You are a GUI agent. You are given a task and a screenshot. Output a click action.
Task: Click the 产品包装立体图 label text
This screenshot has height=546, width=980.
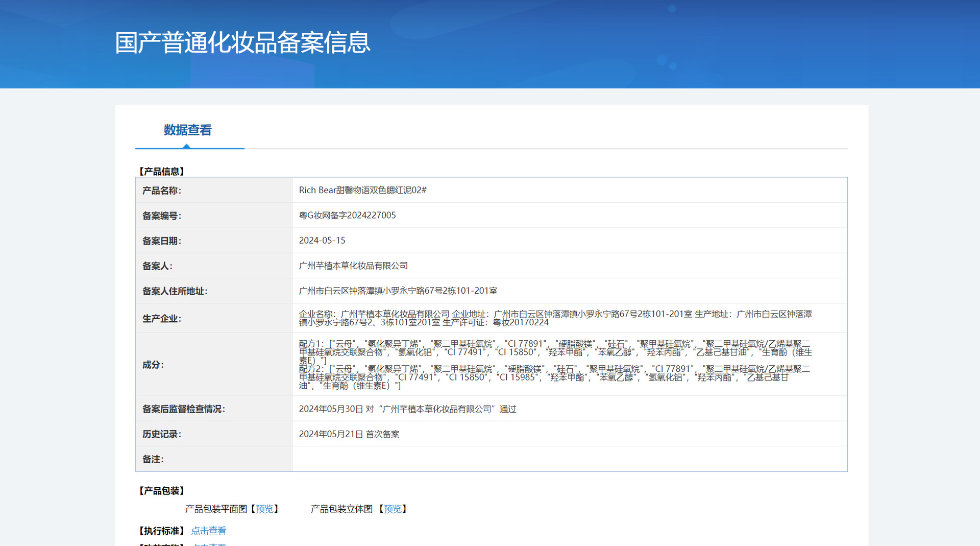click(341, 509)
